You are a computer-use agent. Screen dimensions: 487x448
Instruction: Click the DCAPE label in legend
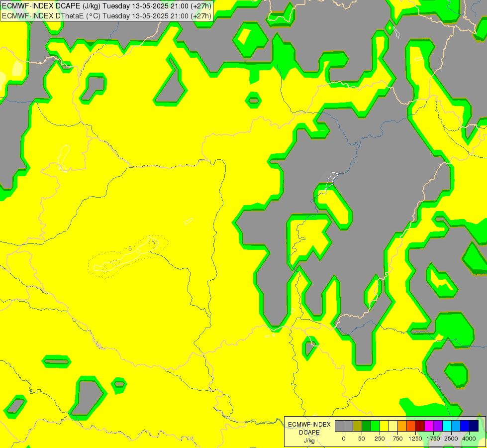[x=309, y=432]
